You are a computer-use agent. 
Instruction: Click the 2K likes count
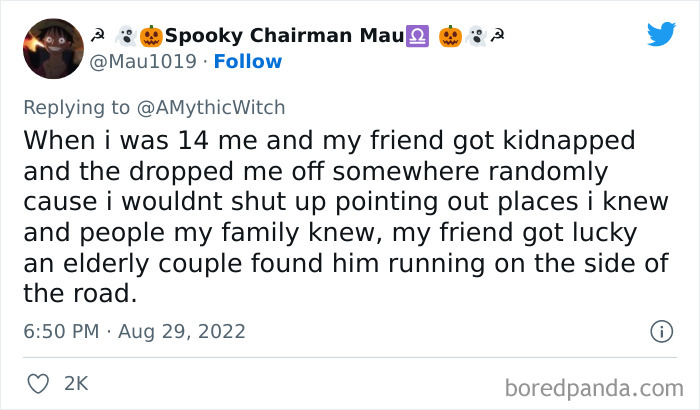[x=76, y=383]
